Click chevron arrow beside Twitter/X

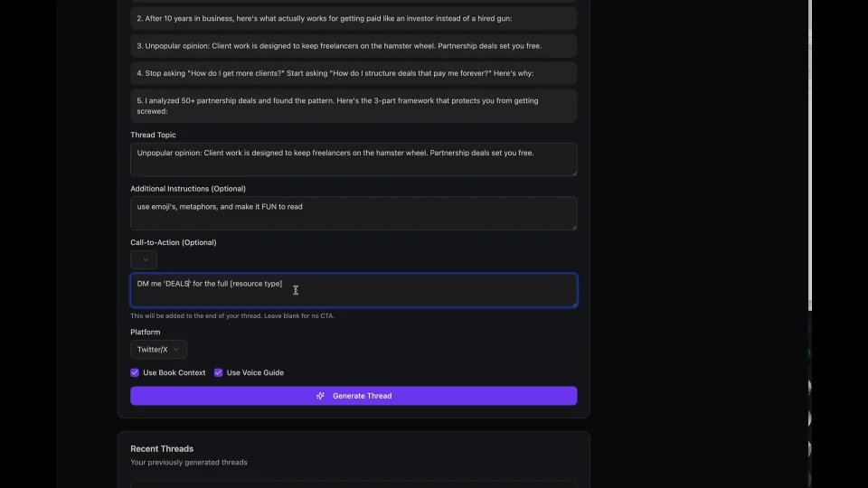[177, 350]
